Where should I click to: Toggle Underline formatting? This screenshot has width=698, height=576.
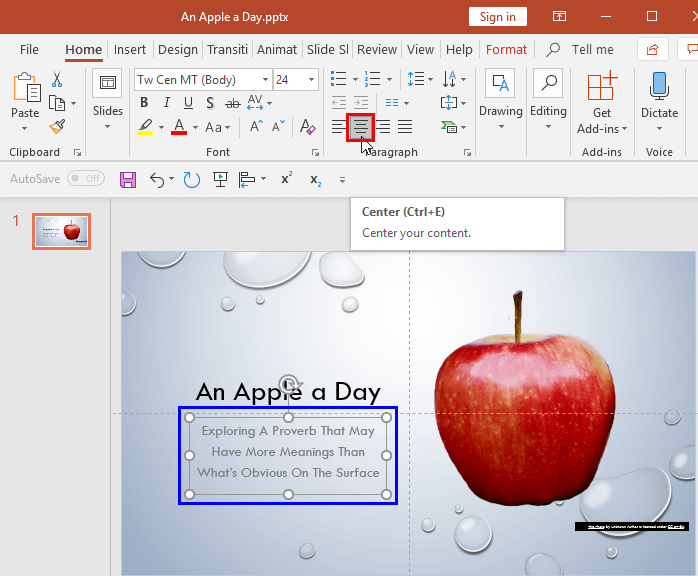click(x=187, y=103)
